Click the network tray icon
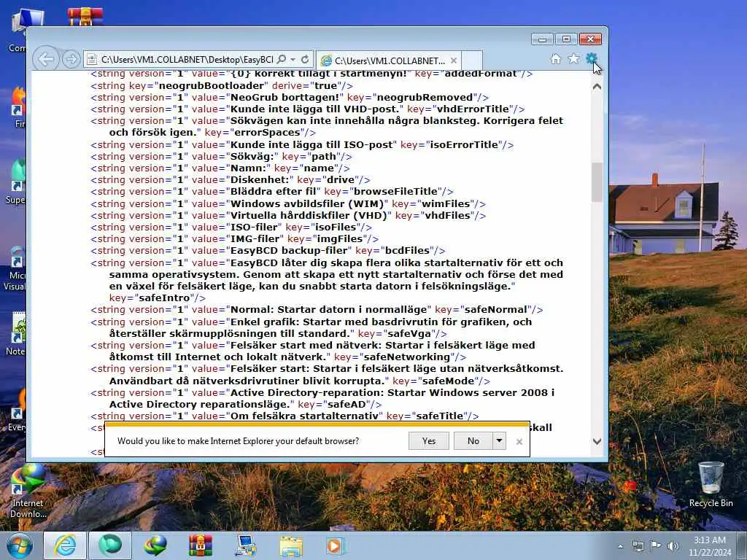The image size is (747, 560). point(638,546)
